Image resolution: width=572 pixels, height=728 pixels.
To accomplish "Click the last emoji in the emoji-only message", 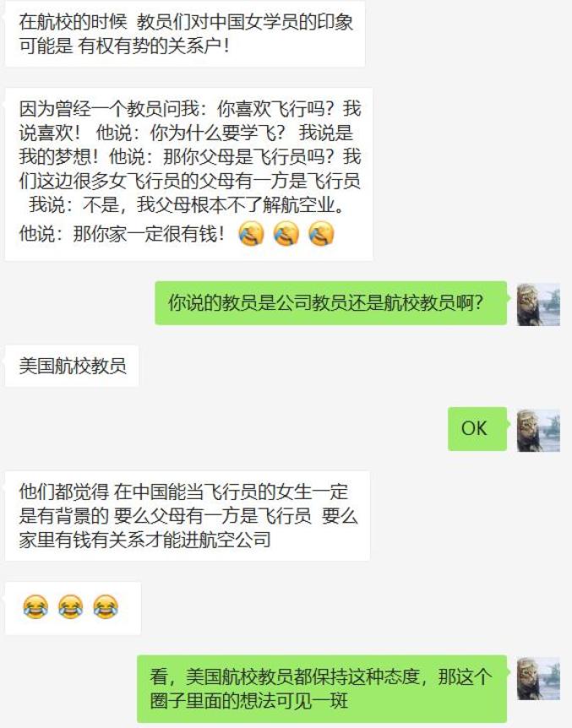I will (x=106, y=607).
